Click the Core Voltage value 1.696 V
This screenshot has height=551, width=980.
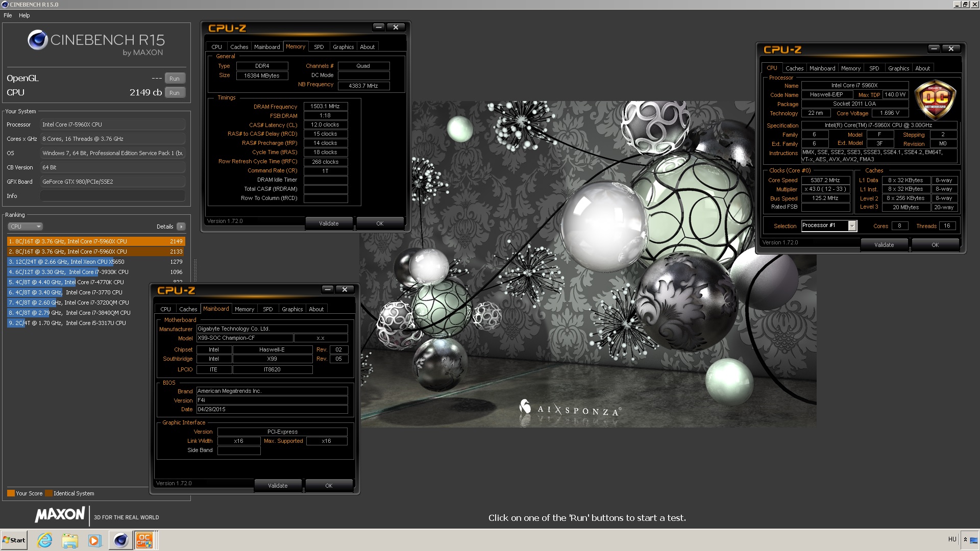point(889,113)
